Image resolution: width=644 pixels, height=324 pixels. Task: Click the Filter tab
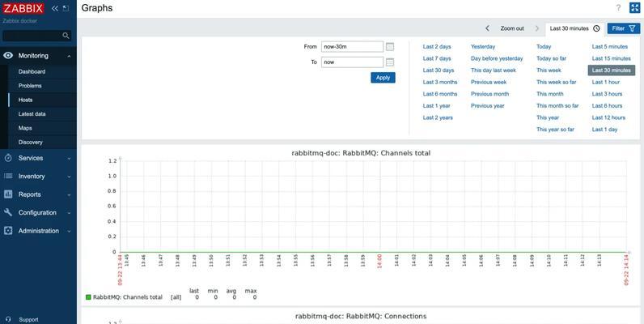(624, 28)
